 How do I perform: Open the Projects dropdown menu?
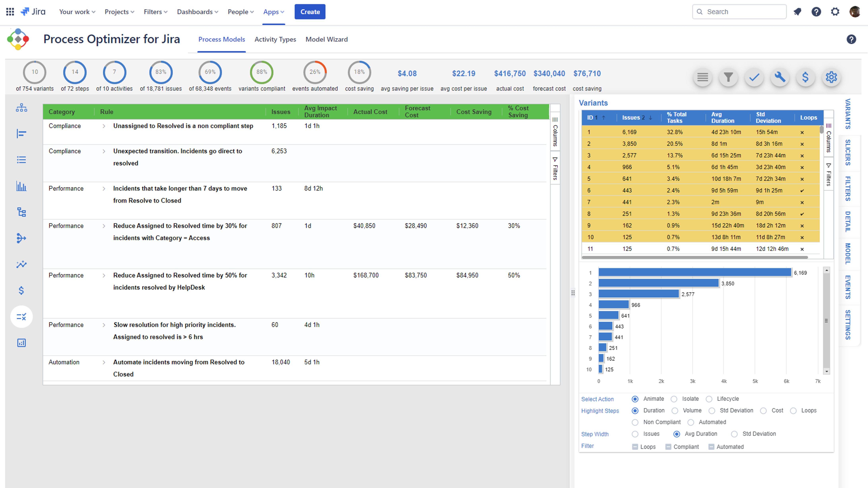point(120,12)
